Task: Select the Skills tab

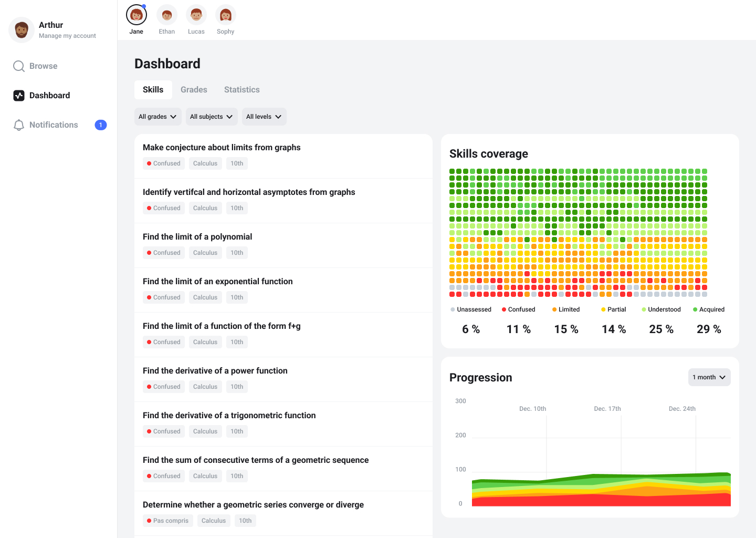Action: click(x=153, y=90)
